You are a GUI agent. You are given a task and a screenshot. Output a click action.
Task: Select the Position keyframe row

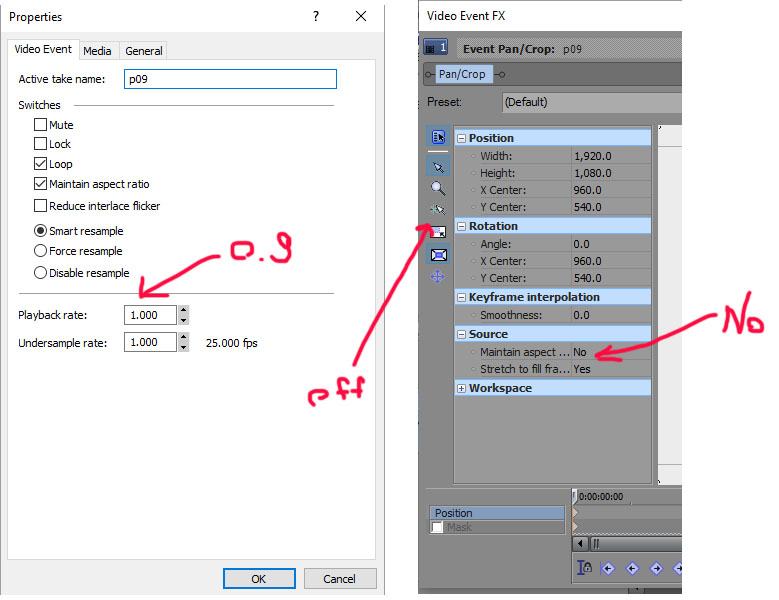pos(497,513)
